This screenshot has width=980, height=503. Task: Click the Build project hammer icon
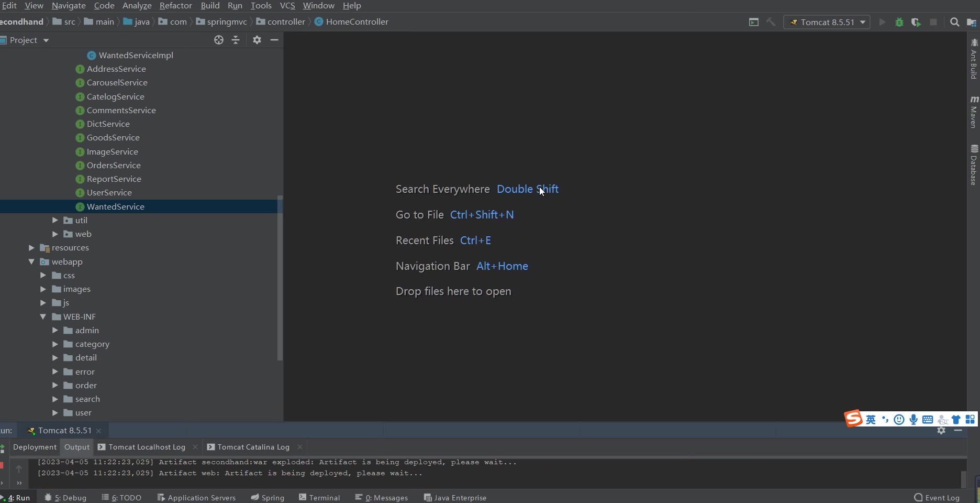coord(771,22)
